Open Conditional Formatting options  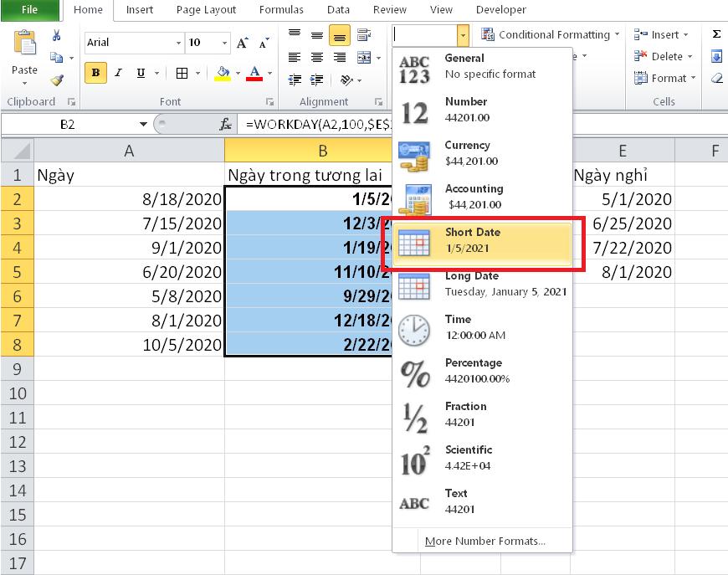(x=548, y=34)
